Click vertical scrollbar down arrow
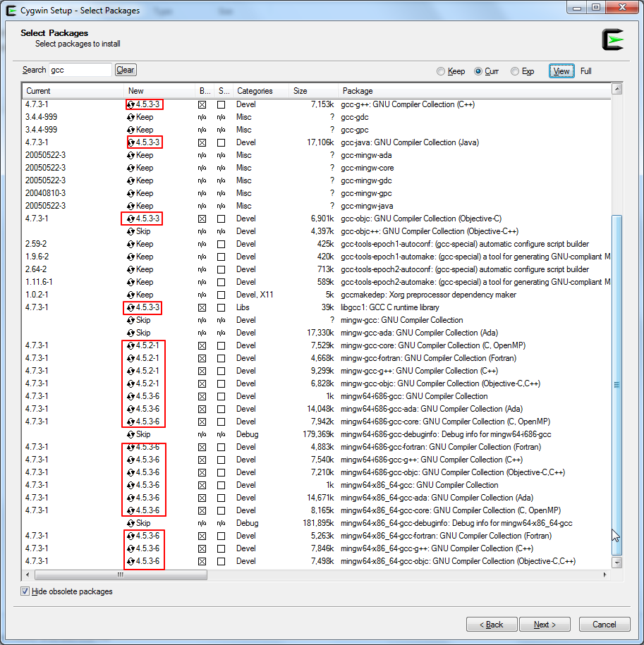The width and height of the screenshot is (644, 645). [616, 563]
